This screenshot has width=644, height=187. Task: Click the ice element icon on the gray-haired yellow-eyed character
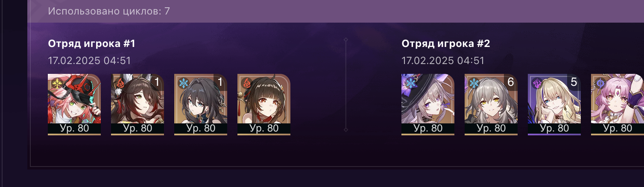[473, 83]
